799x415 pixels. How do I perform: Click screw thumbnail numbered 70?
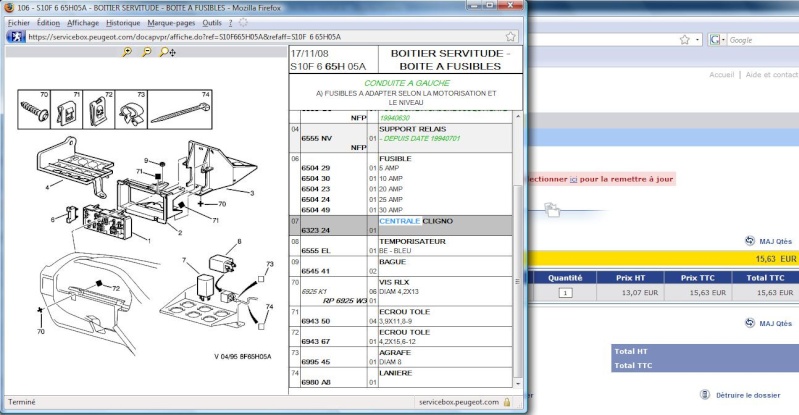click(35, 110)
